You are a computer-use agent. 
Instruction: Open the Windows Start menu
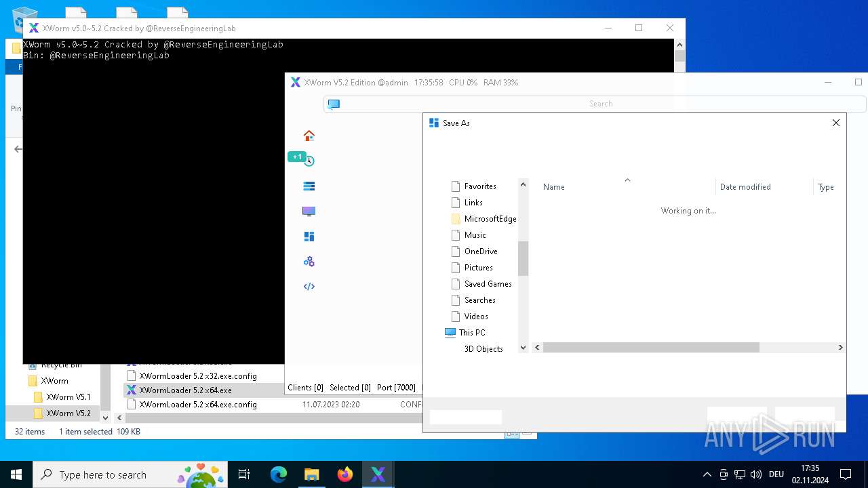[16, 474]
